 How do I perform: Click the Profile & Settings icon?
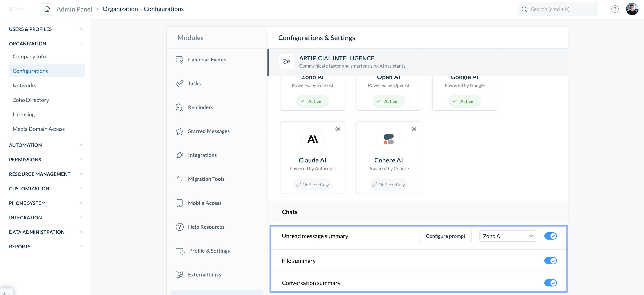[x=180, y=251]
